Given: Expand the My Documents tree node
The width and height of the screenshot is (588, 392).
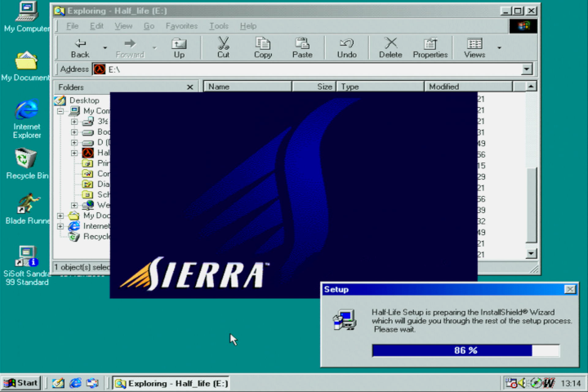Looking at the screenshot, I should pos(60,216).
